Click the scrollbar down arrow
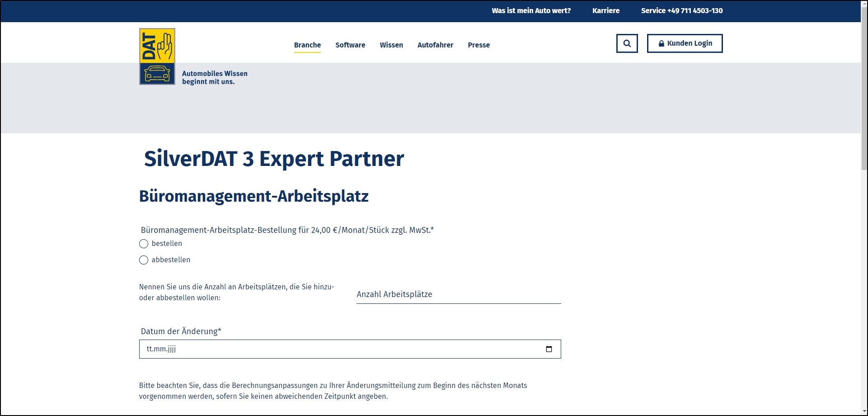 pos(864,411)
